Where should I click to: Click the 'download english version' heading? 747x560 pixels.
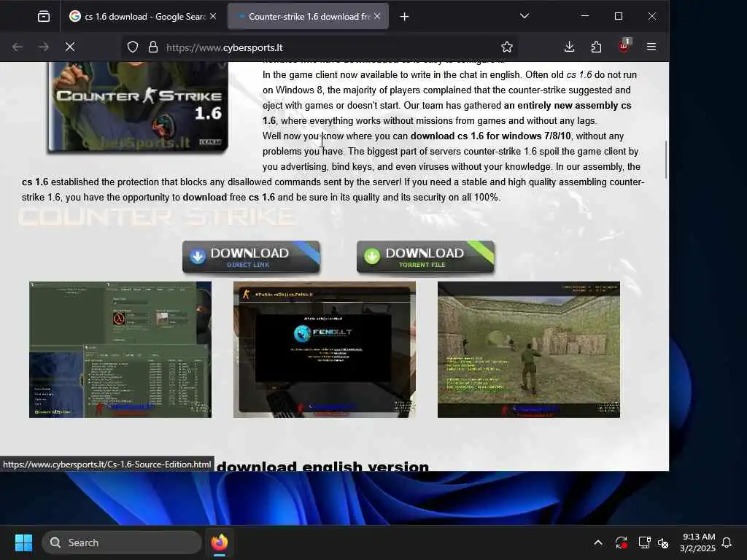322,466
